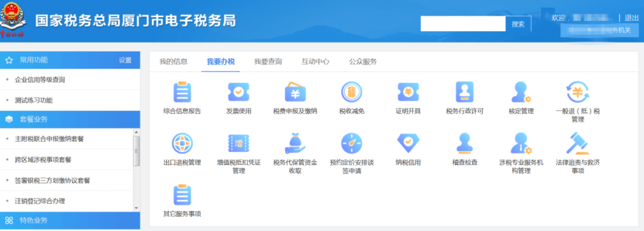The height and width of the screenshot is (231, 644).
Task: Open the 一般退（抵）税管理 icon
Action: point(577,92)
